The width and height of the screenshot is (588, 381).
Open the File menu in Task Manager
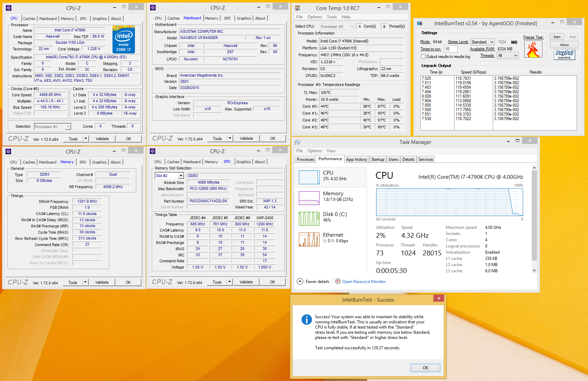[300, 151]
